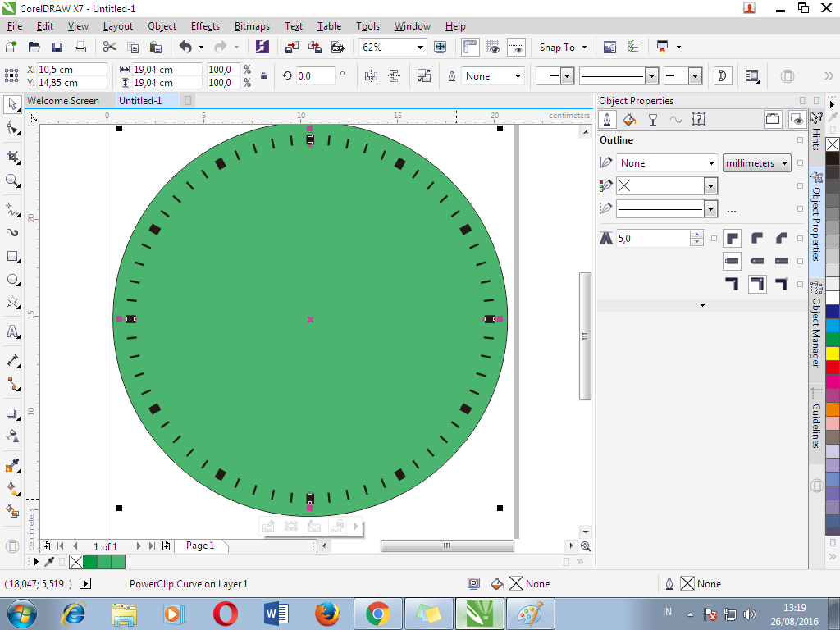Select the Ellipse tool

11,279
